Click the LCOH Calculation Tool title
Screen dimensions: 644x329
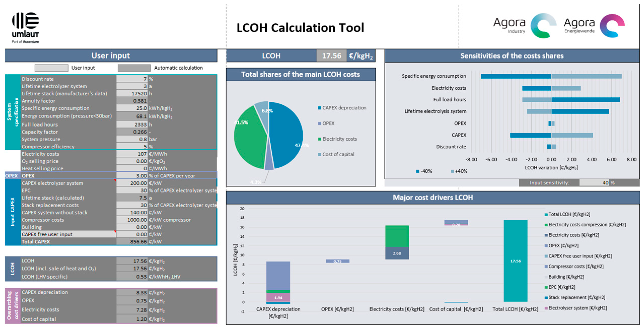300,27
